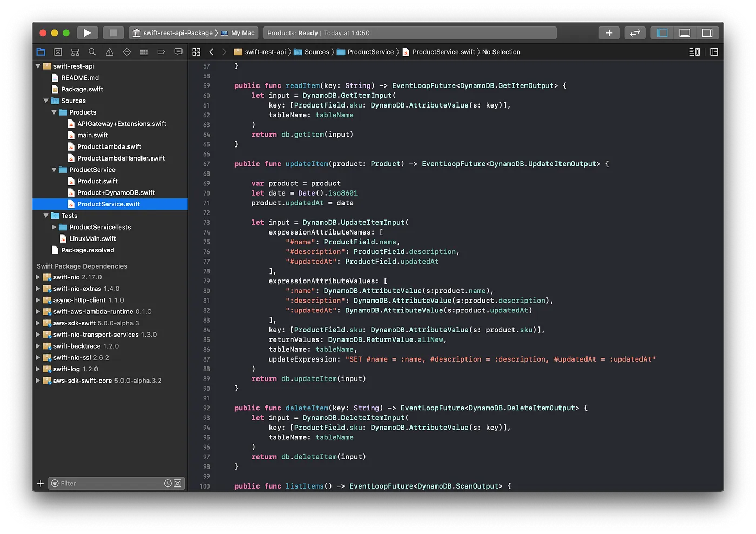Show the Project navigator

tap(40, 52)
